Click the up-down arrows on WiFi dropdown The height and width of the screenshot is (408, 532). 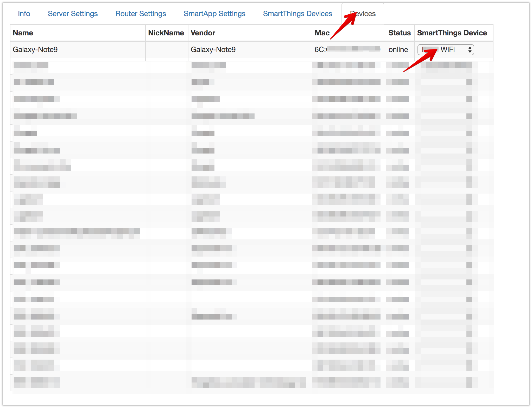[470, 49]
